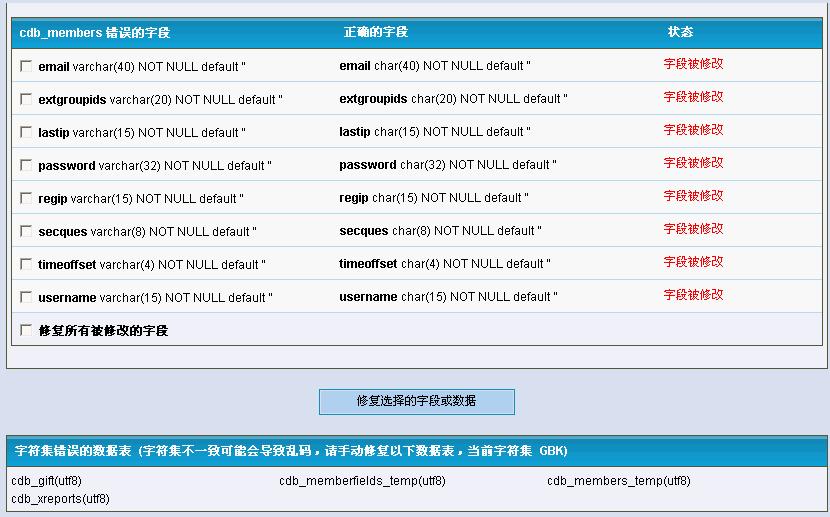
Task: Tick the extgroupids varchar(20) checkbox
Action: coord(25,99)
